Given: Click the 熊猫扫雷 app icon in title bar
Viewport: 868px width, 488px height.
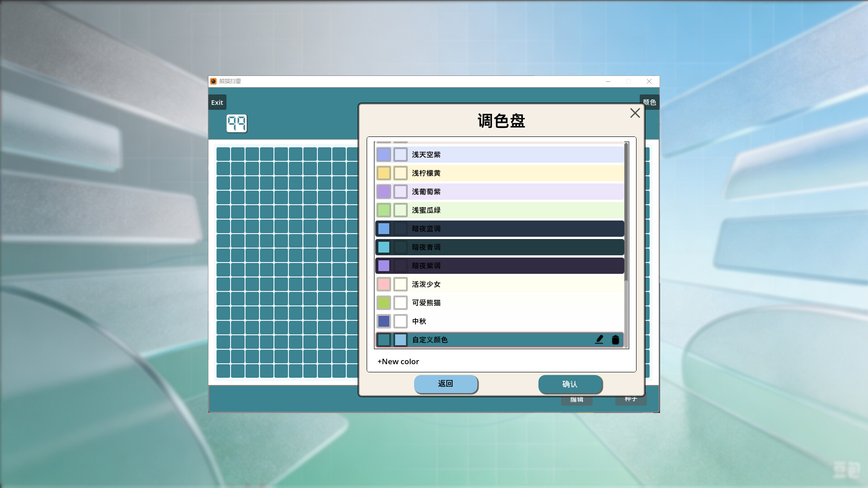Looking at the screenshot, I should coord(213,81).
